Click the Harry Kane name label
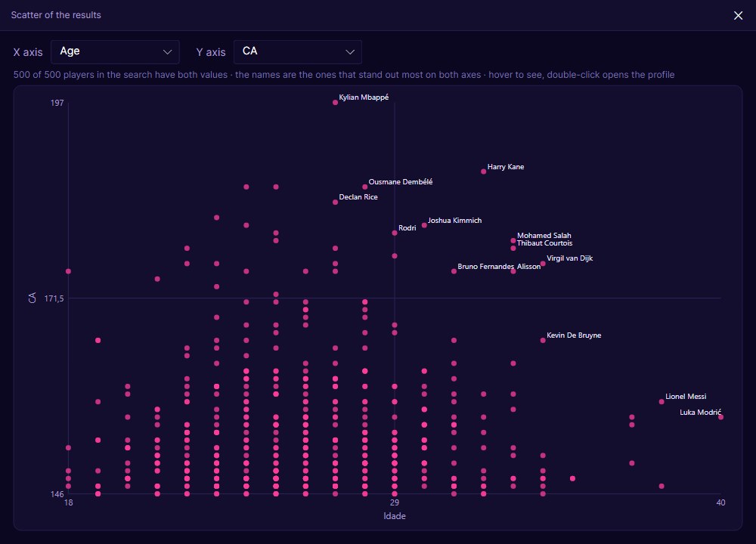Screen dimensions: 756x544 coord(505,167)
